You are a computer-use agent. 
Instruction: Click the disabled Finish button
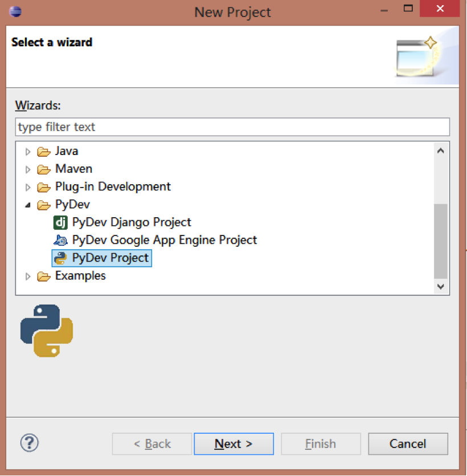tap(321, 444)
